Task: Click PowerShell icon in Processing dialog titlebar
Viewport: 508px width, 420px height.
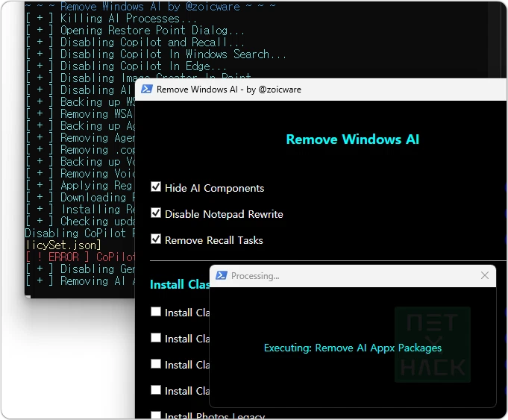Action: tap(222, 275)
